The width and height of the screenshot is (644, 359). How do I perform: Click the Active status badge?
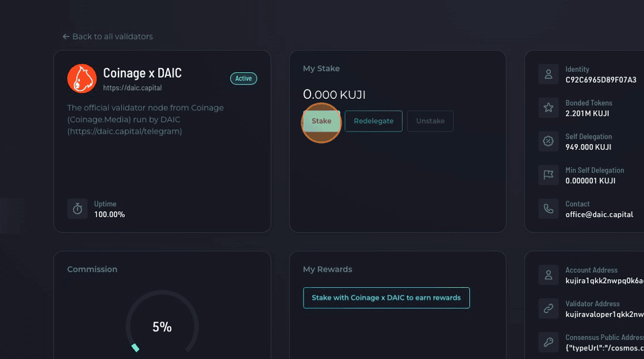point(243,79)
